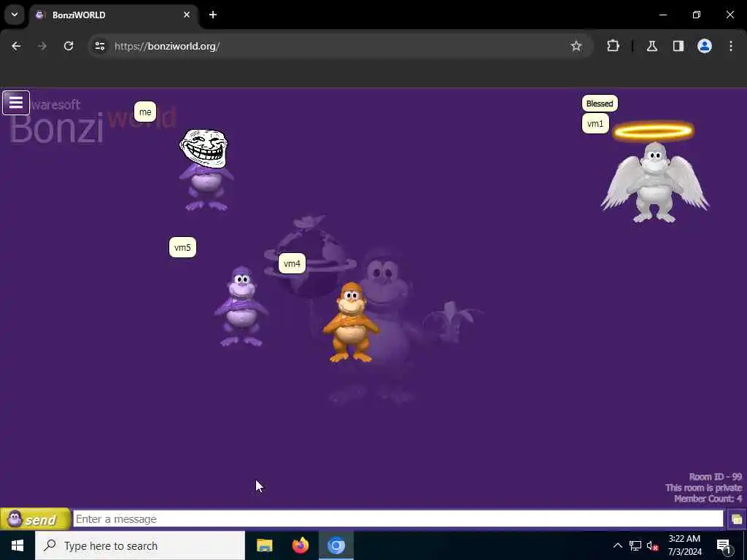Click the bonziworld.org address bar URL
The image size is (747, 560).
point(167,46)
